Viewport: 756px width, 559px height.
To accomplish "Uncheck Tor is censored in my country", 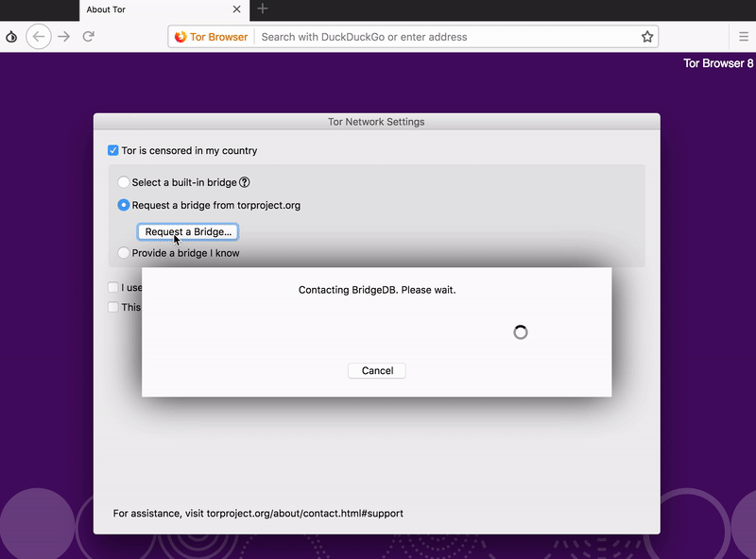I will tap(112, 150).
